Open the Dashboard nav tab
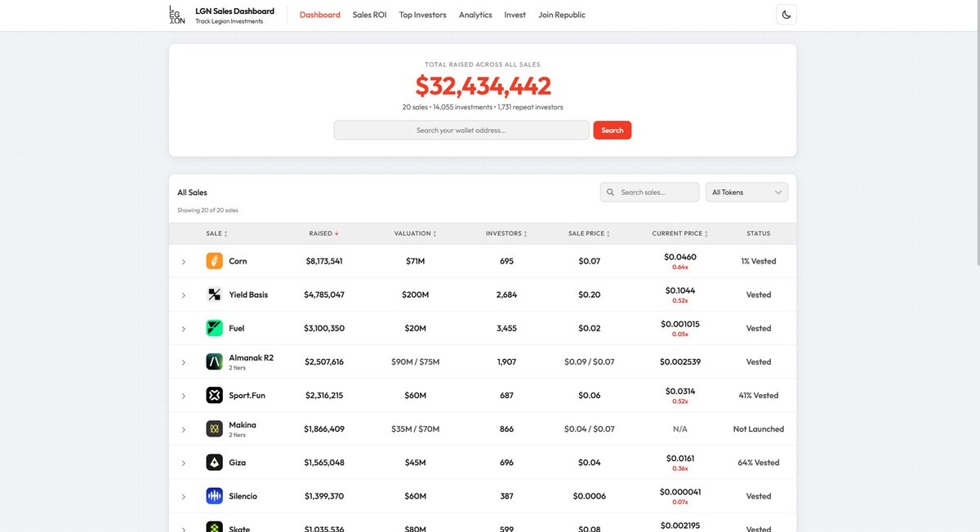The height and width of the screenshot is (532, 980). click(320, 15)
